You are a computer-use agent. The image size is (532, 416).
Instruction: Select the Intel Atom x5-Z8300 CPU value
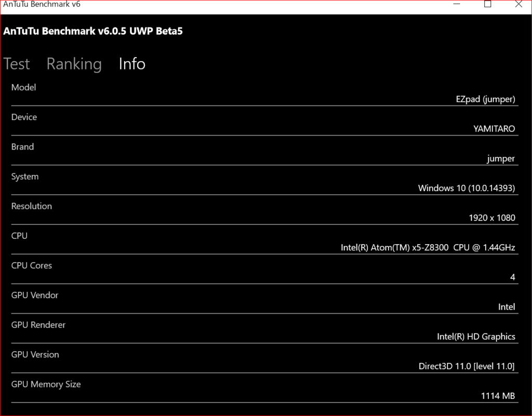[428, 248]
